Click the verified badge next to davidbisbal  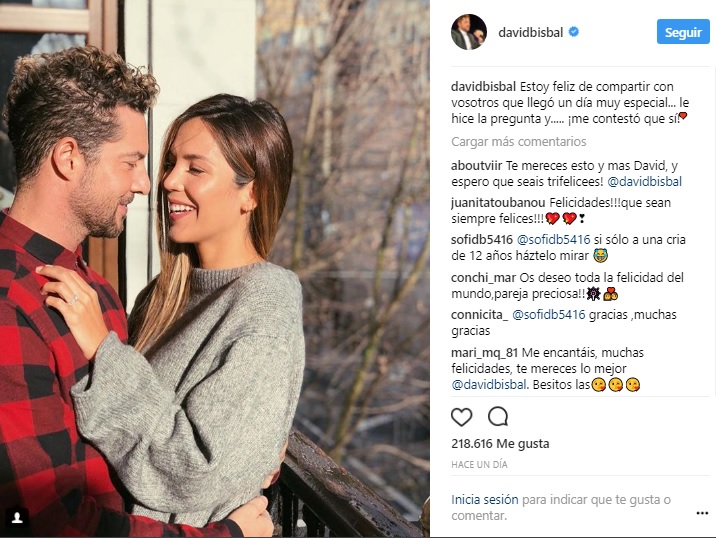point(574,32)
